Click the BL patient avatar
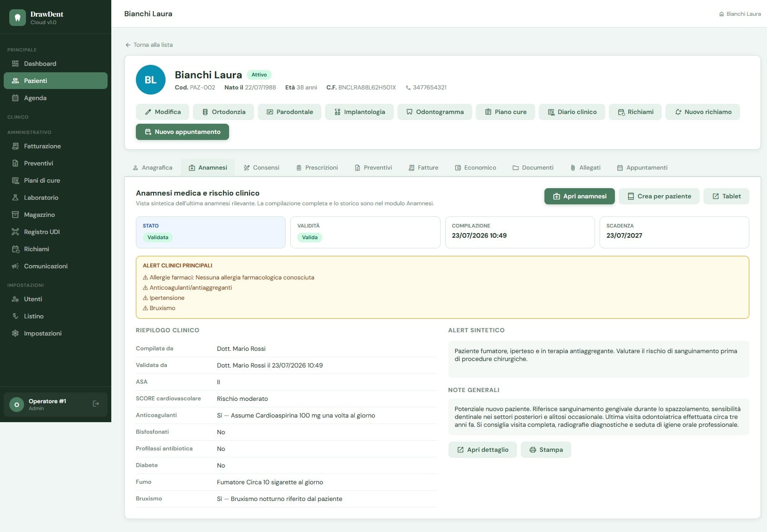The height and width of the screenshot is (532, 767). 151,80
